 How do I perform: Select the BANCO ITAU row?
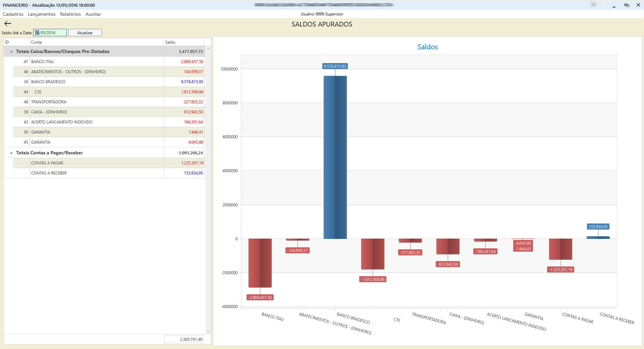pyautogui.click(x=109, y=62)
